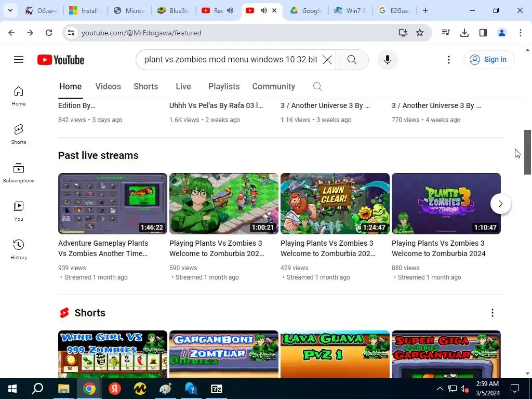Click the address bar URL
This screenshot has width=532, height=399.
click(141, 33)
